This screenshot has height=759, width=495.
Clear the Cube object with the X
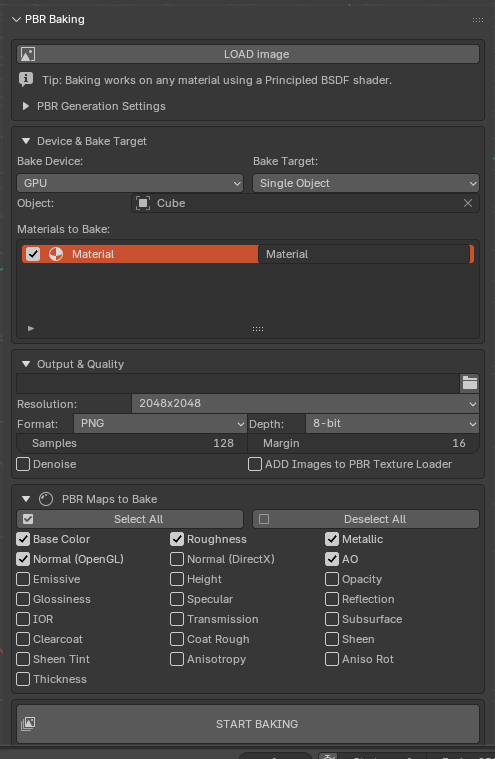[x=467, y=203]
